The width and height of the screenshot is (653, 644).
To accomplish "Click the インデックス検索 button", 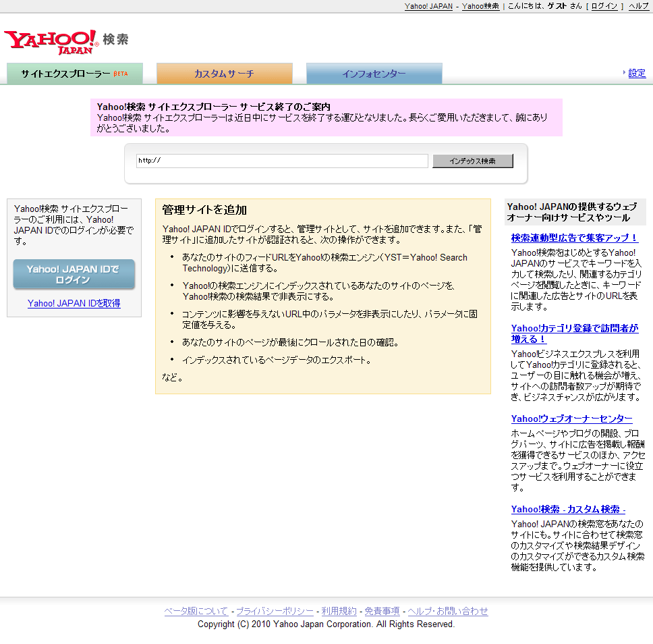I will (x=473, y=161).
